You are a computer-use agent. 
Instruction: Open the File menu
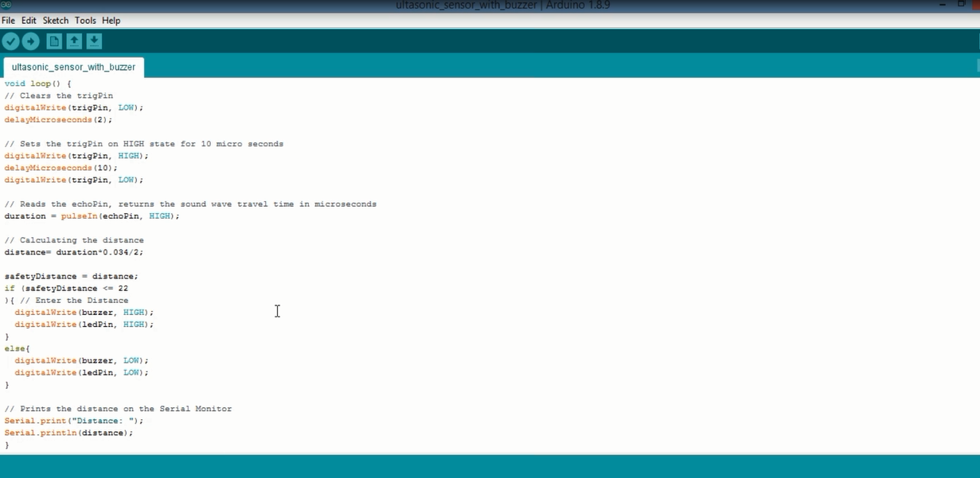point(8,21)
